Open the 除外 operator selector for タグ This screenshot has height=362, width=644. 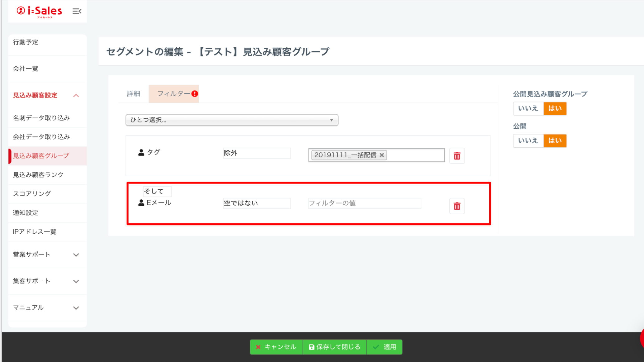tap(257, 153)
